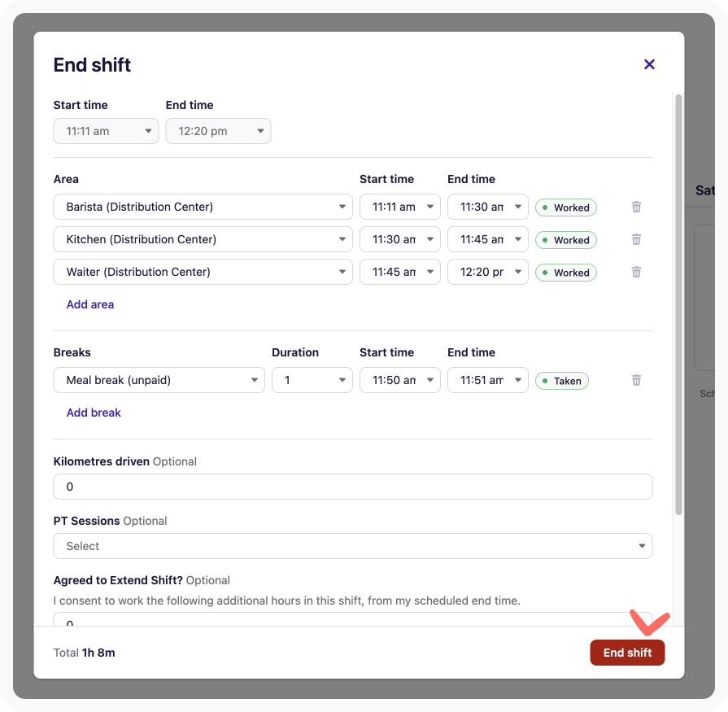Viewport: 728px width, 712px height.
Task: Click the Taken status badge for Meal break
Action: pos(561,380)
